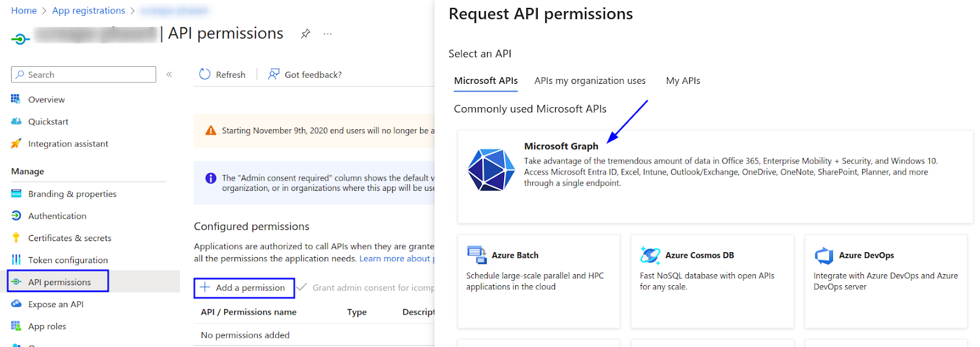Click in the sidebar Search field

click(x=83, y=74)
